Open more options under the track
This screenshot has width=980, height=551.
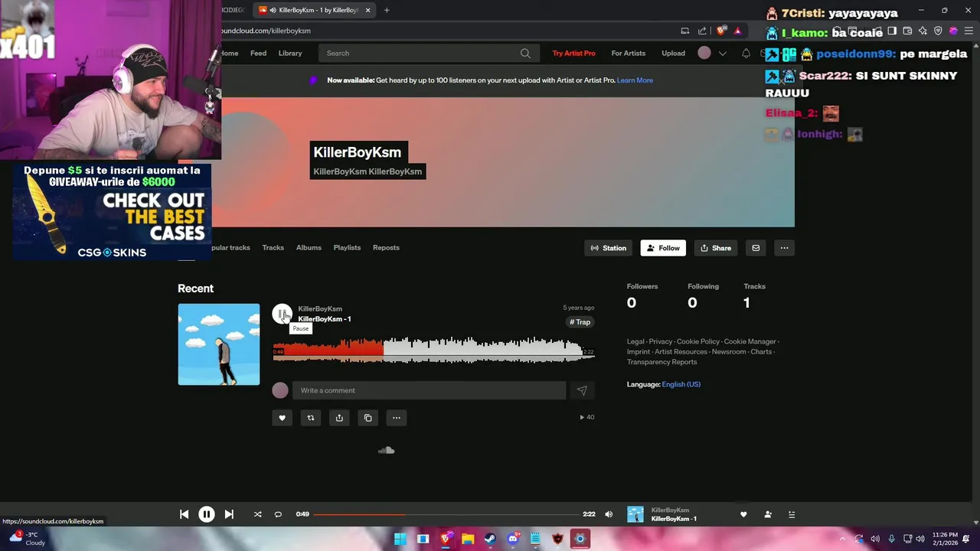click(397, 418)
